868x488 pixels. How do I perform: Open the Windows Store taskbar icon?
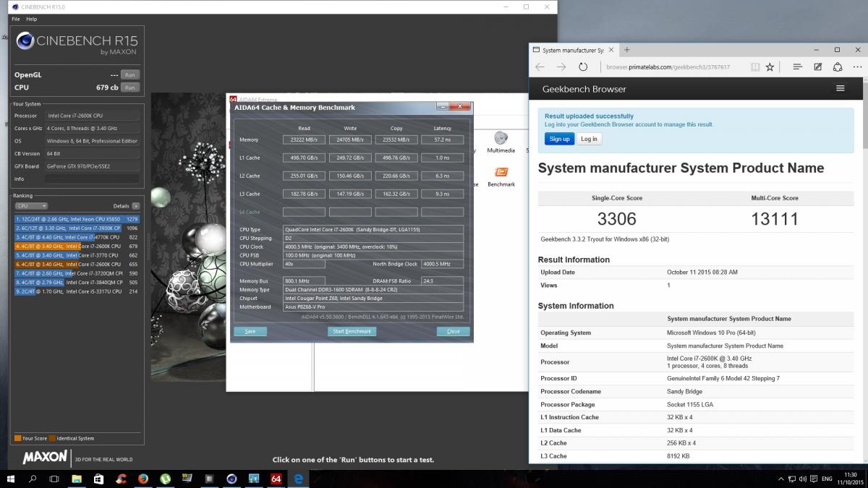tap(99, 479)
